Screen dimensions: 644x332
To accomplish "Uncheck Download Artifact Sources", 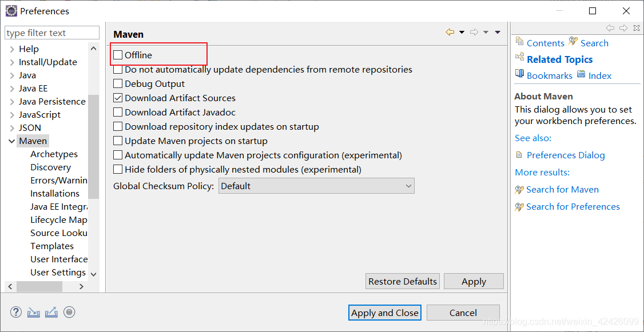I will pos(118,98).
